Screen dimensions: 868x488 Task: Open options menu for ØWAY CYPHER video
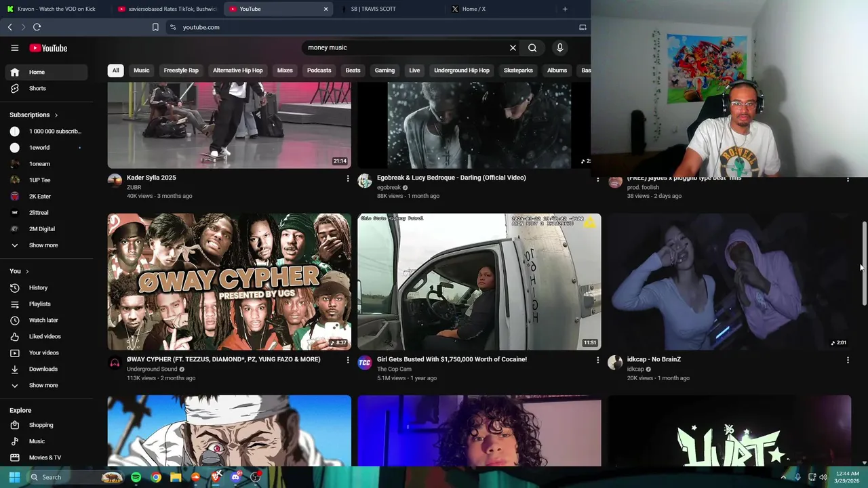pyautogui.click(x=348, y=361)
